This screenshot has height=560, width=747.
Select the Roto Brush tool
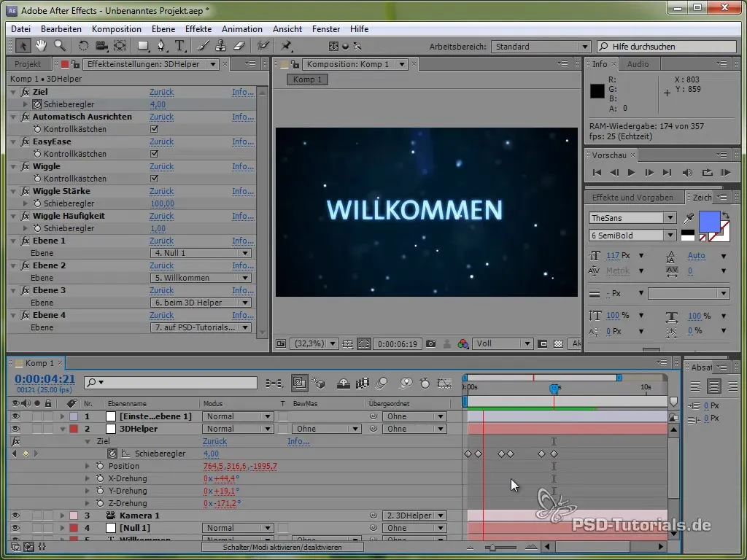pyautogui.click(x=263, y=46)
